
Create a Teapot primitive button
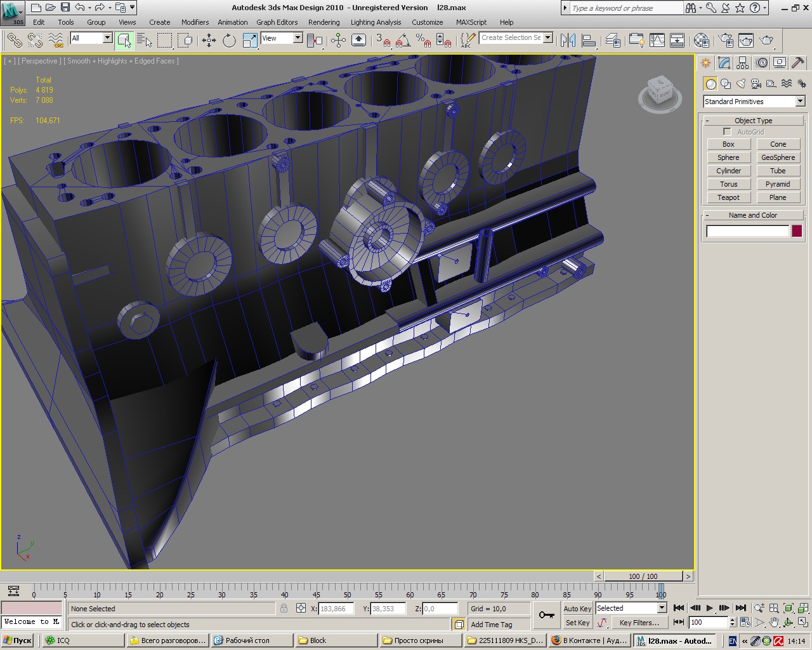[728, 197]
